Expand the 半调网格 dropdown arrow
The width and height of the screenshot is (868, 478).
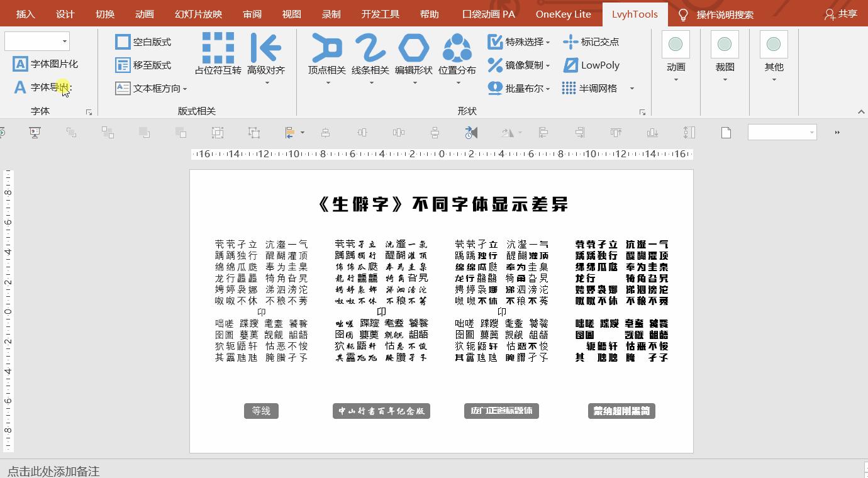click(632, 88)
